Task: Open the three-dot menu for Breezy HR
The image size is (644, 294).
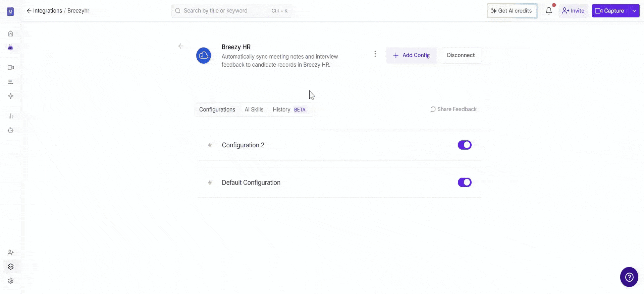Action: (x=375, y=54)
